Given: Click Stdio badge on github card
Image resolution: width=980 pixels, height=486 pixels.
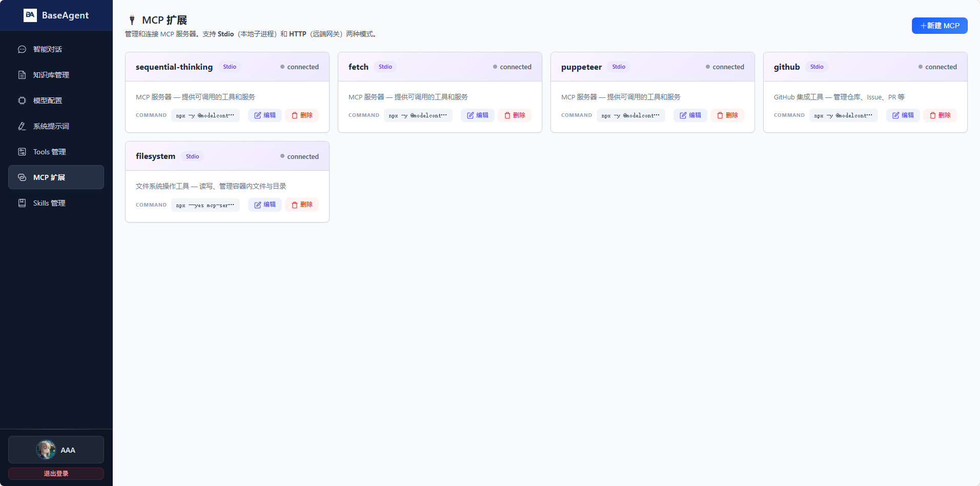Looking at the screenshot, I should (817, 67).
